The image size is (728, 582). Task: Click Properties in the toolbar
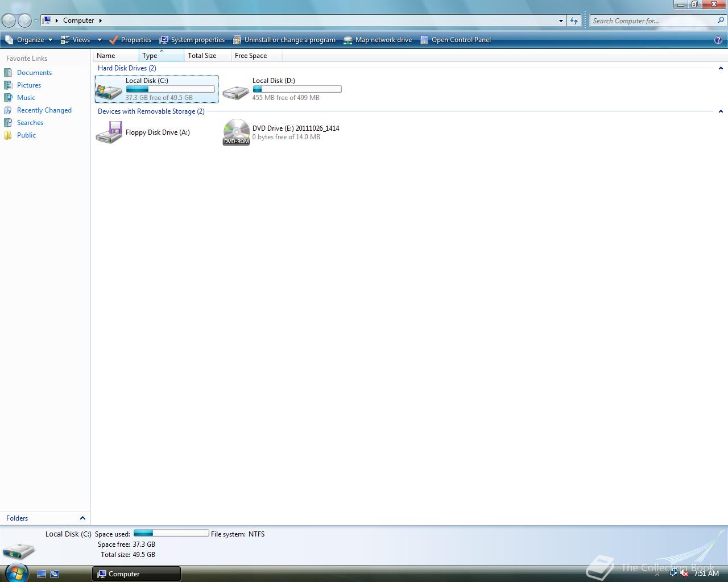tap(130, 40)
